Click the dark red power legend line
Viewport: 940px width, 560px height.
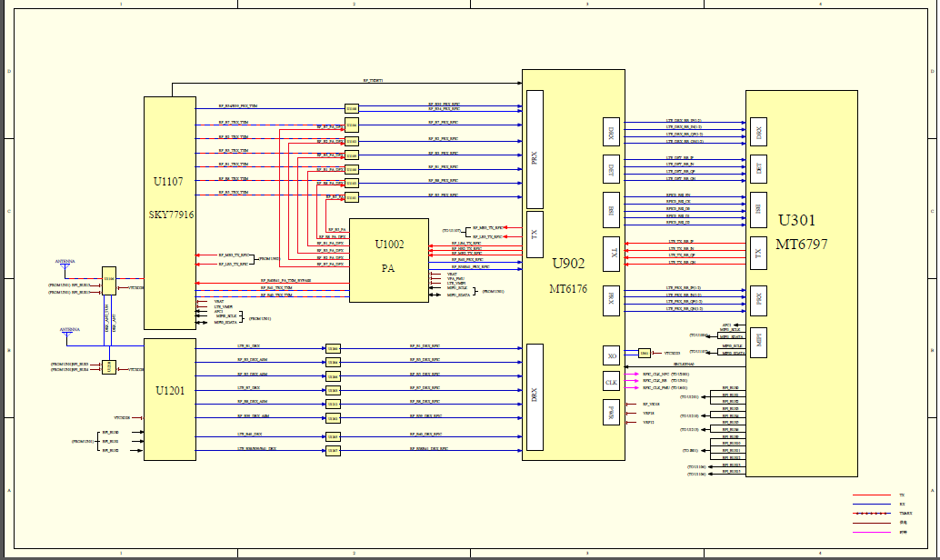click(872, 523)
